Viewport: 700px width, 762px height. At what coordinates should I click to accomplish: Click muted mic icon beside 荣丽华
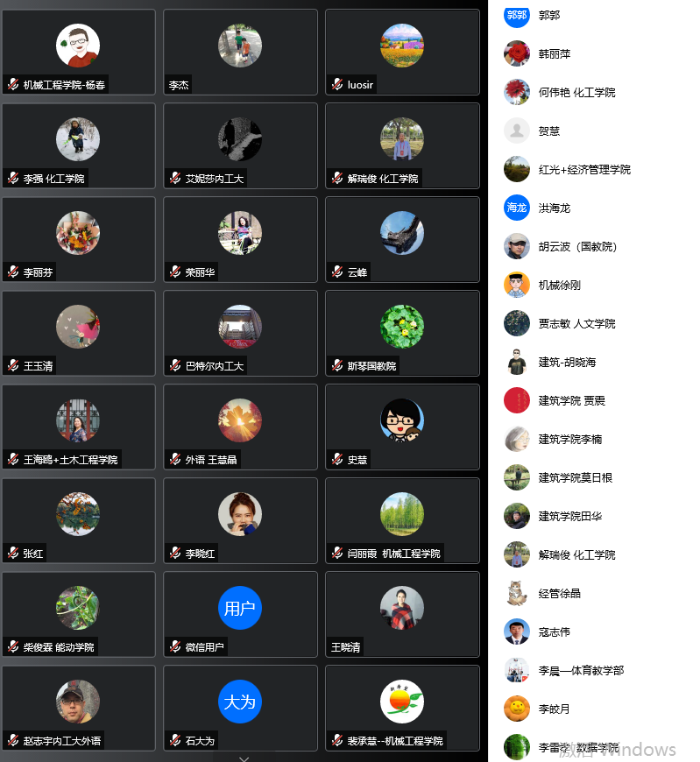click(175, 272)
